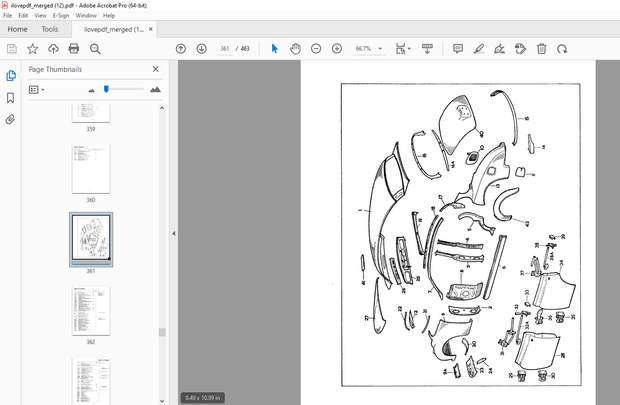Open the E-Sign menu

(x=61, y=15)
